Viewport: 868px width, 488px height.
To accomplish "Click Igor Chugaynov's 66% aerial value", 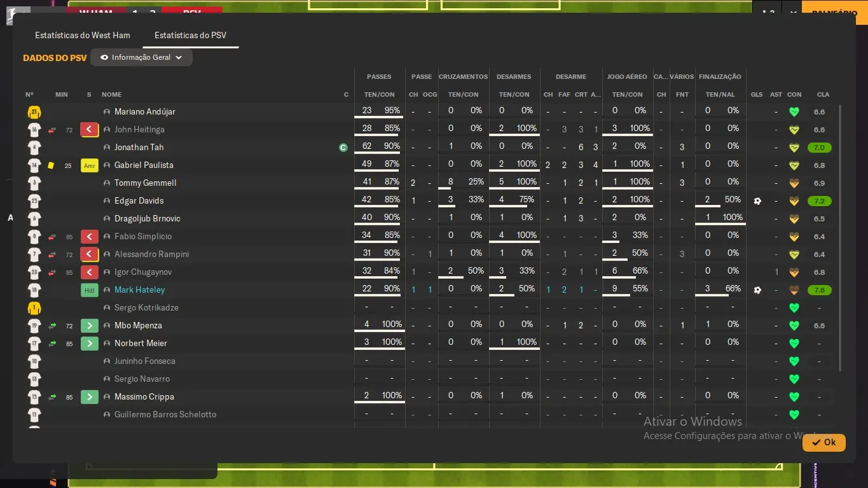I will (640, 271).
